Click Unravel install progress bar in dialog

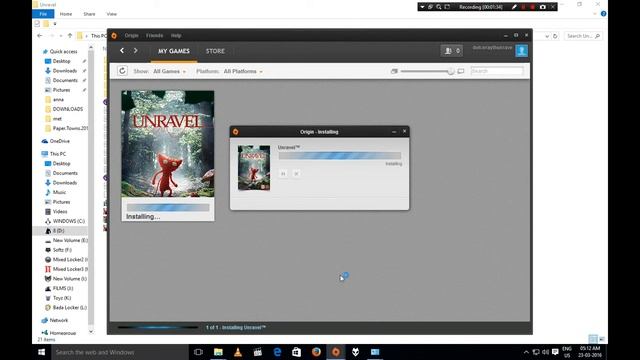340,156
